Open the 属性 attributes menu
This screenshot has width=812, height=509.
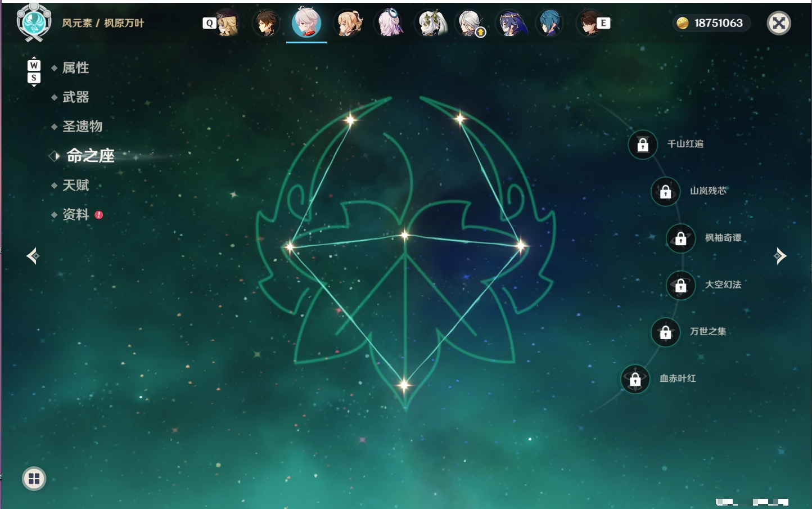75,68
